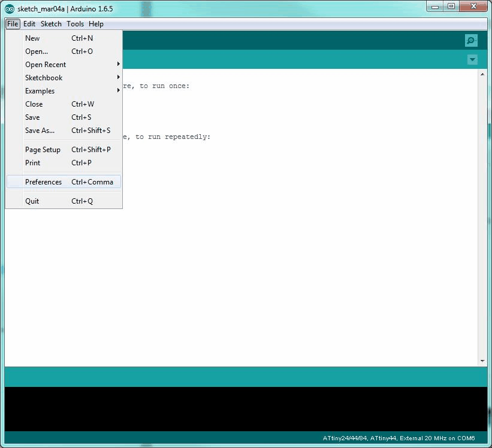Select Quit in the File menu
Viewport: 492px width, 448px height.
(x=64, y=201)
